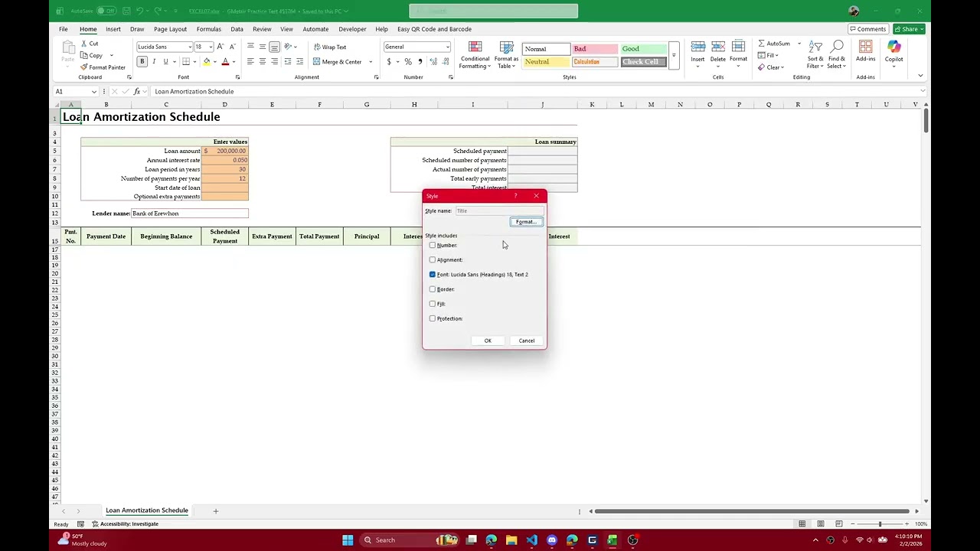Open the fill color dropdown arrow

click(x=214, y=61)
